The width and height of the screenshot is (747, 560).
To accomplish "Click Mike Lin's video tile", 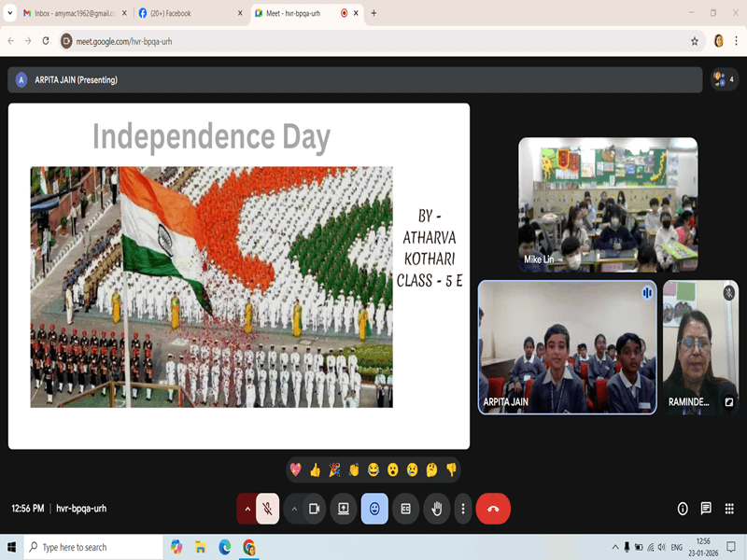I will 608,204.
